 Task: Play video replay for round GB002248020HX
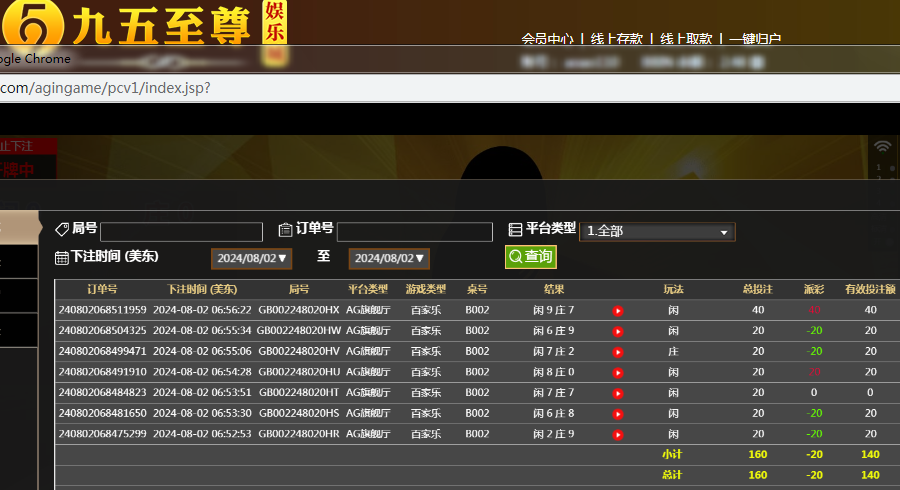(x=618, y=311)
